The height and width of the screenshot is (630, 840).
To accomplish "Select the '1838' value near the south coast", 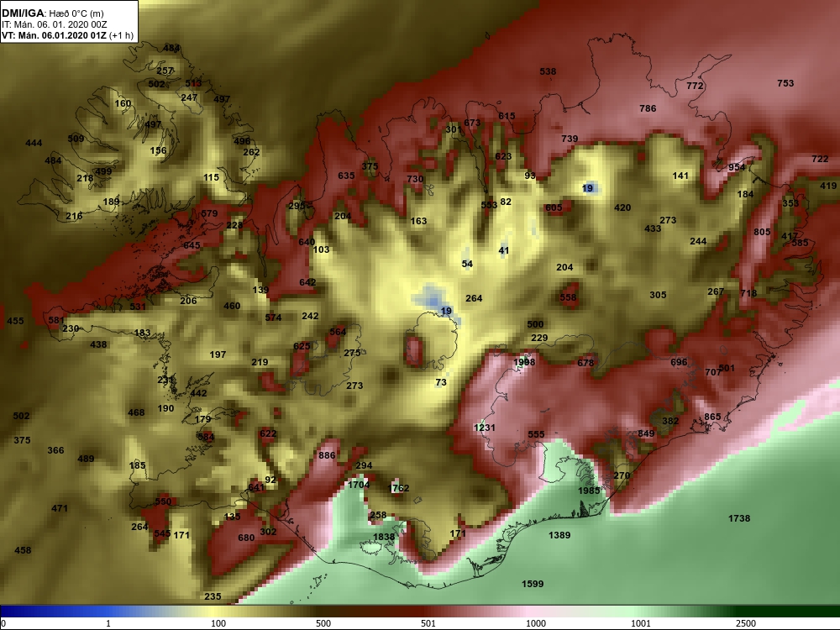I will [384, 538].
